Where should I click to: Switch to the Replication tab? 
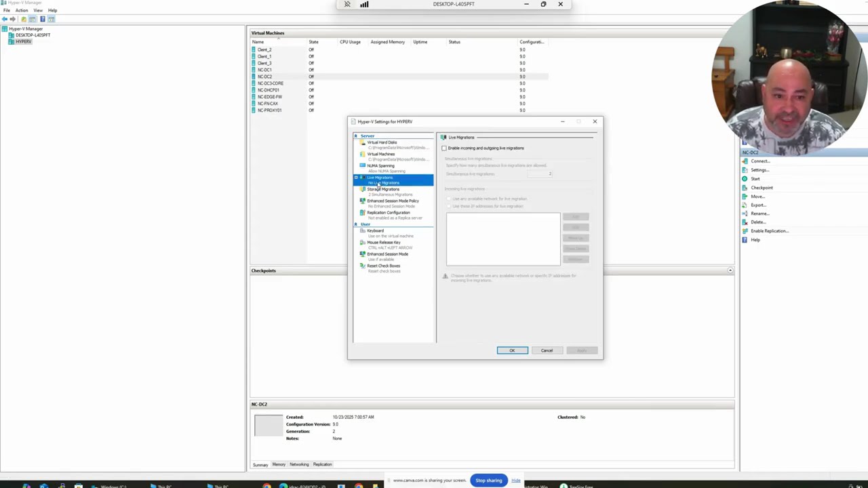pos(322,464)
